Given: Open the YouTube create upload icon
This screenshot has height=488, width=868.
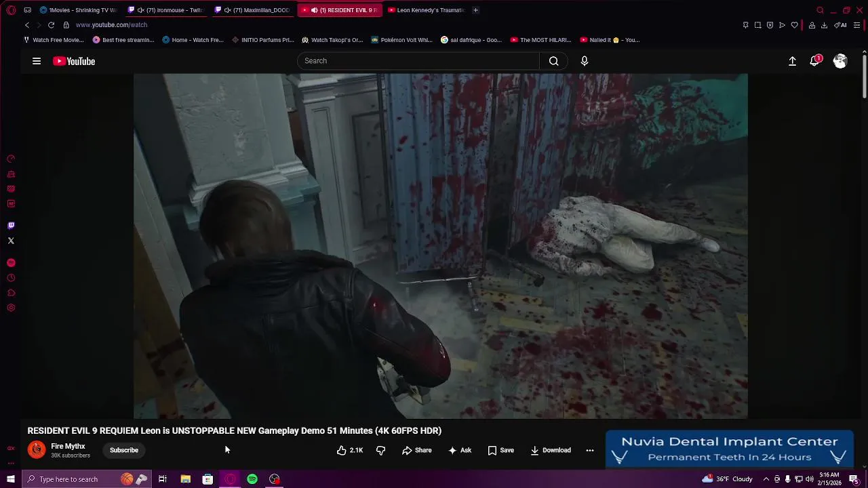Looking at the screenshot, I should [x=792, y=61].
